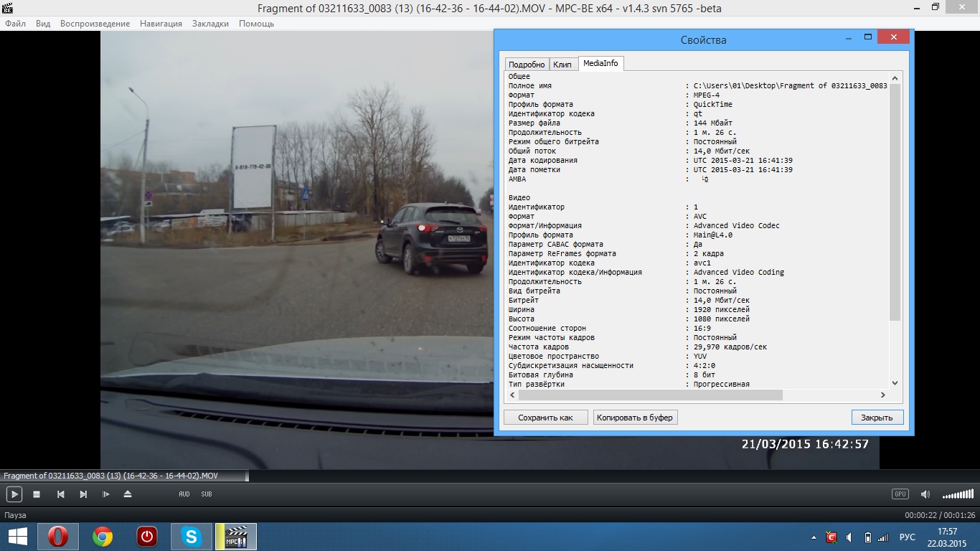980x551 pixels.
Task: Adjust the player volume slider
Action: [x=958, y=495]
